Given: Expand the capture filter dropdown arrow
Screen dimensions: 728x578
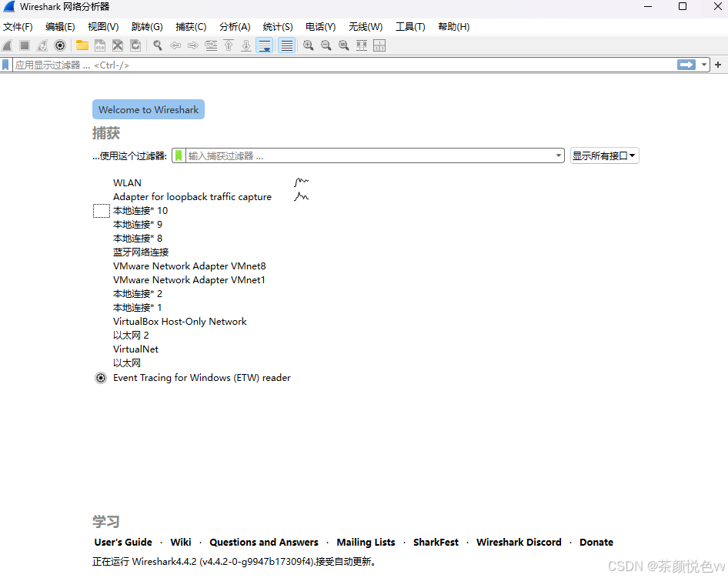Looking at the screenshot, I should pos(559,156).
